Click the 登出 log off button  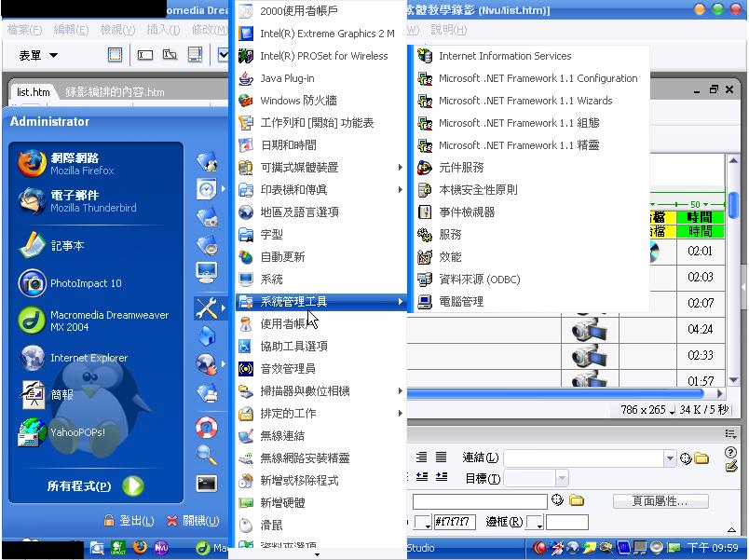click(x=129, y=521)
